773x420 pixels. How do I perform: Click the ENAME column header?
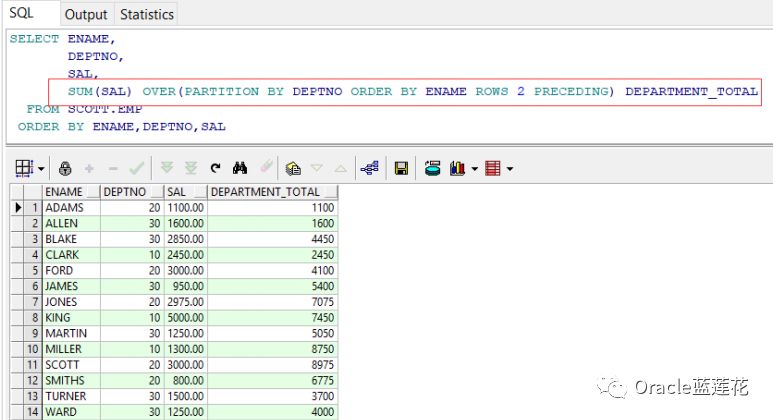71,192
